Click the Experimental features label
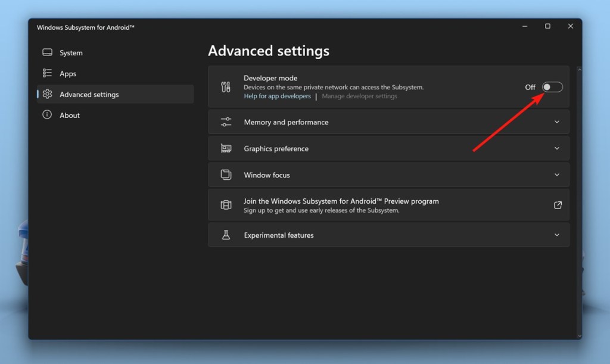Screen dimensions: 610x364 [x=279, y=235]
